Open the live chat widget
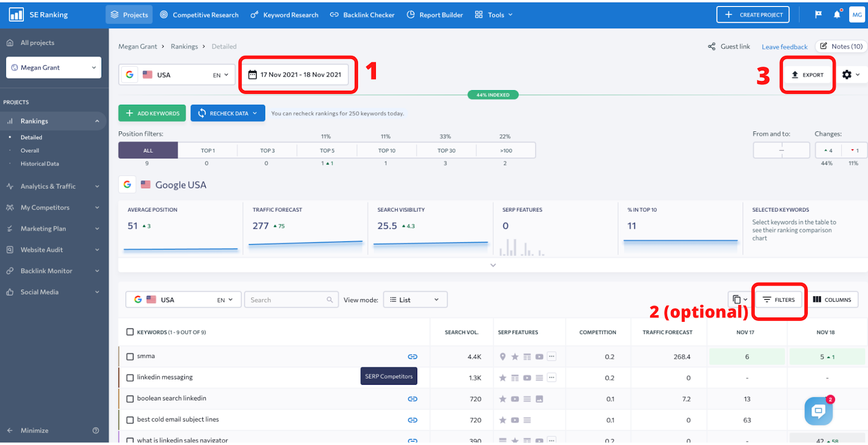The width and height of the screenshot is (868, 445). (819, 411)
